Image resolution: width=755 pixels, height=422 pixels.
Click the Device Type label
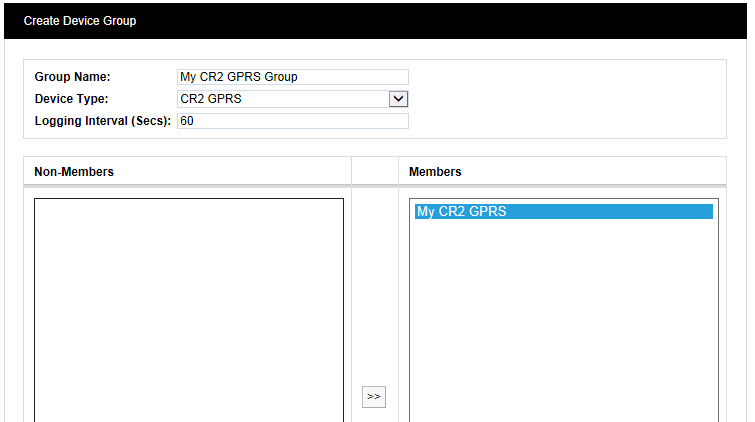click(x=71, y=99)
